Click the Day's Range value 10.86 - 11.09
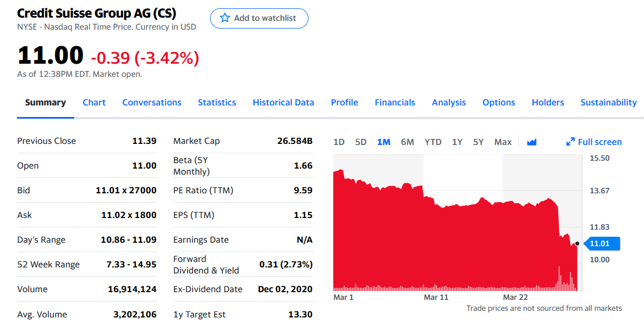This screenshot has width=644, height=335. coord(129,239)
